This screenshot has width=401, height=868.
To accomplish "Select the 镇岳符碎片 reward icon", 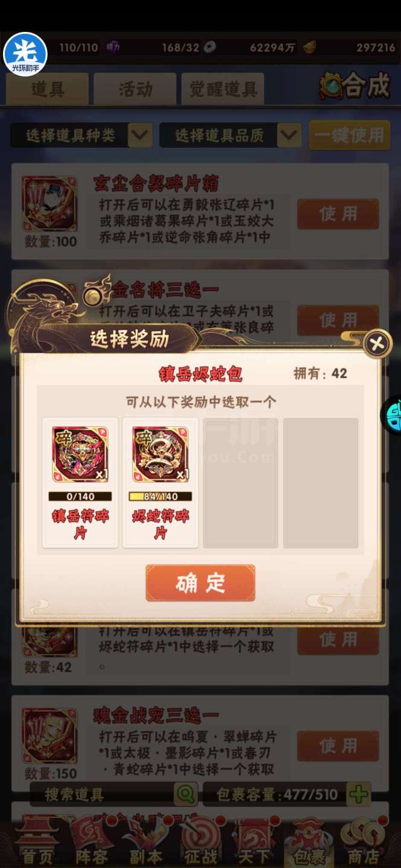I will (x=80, y=454).
